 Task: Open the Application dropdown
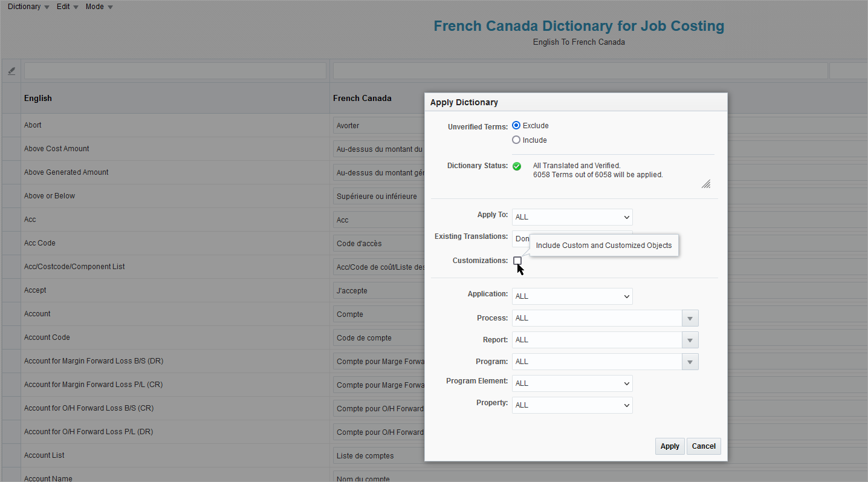627,296
